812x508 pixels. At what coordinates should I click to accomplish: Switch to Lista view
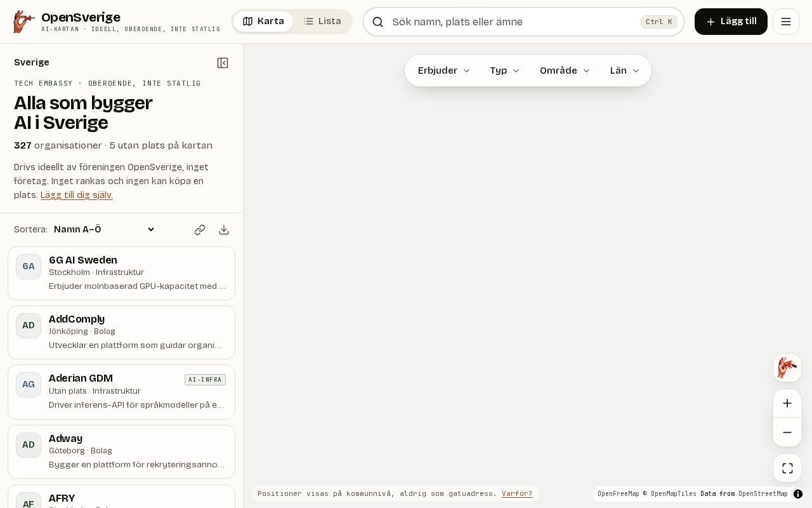pos(322,22)
